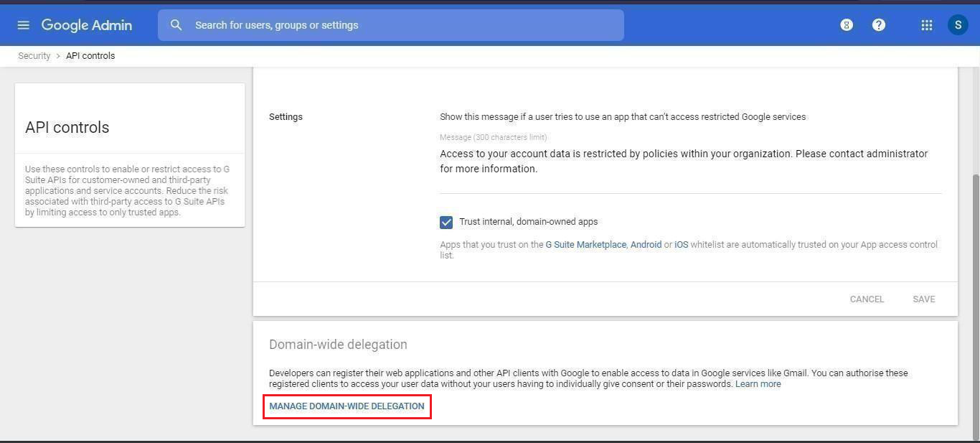980x443 pixels.
Task: Uncheck Trust internal, domain-owned apps
Action: click(x=446, y=223)
